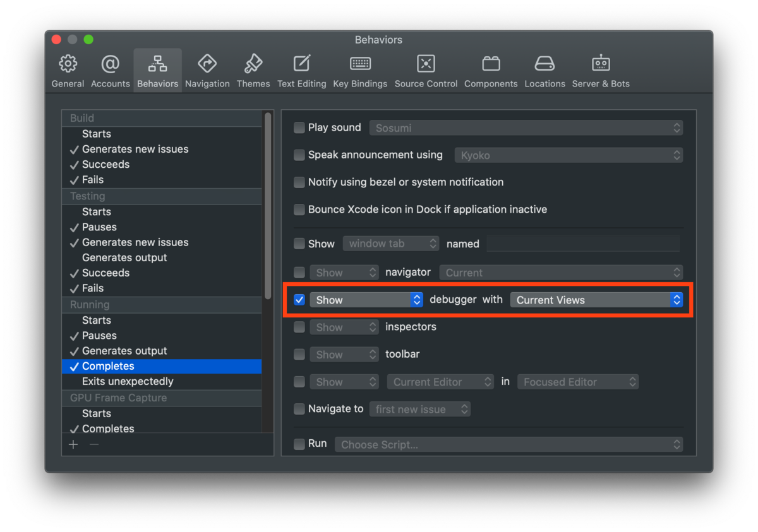Tick the Current Editor row checkbox
Screen dimensions: 758x532
click(x=299, y=382)
